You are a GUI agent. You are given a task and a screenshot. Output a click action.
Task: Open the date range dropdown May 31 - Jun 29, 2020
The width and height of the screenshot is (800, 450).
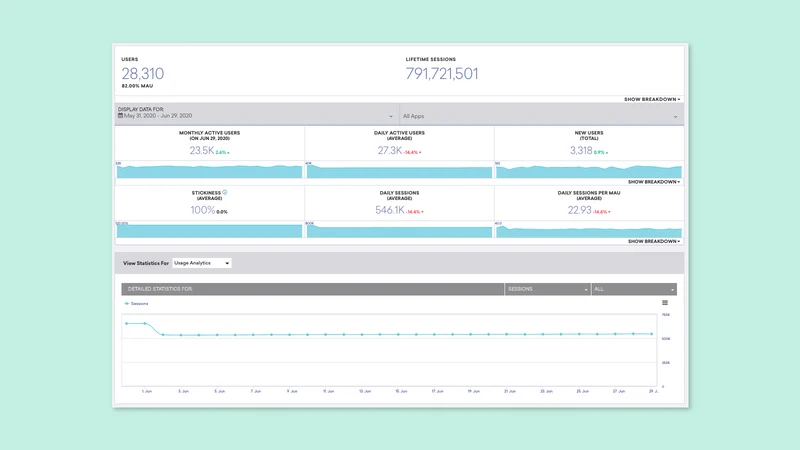(257, 114)
